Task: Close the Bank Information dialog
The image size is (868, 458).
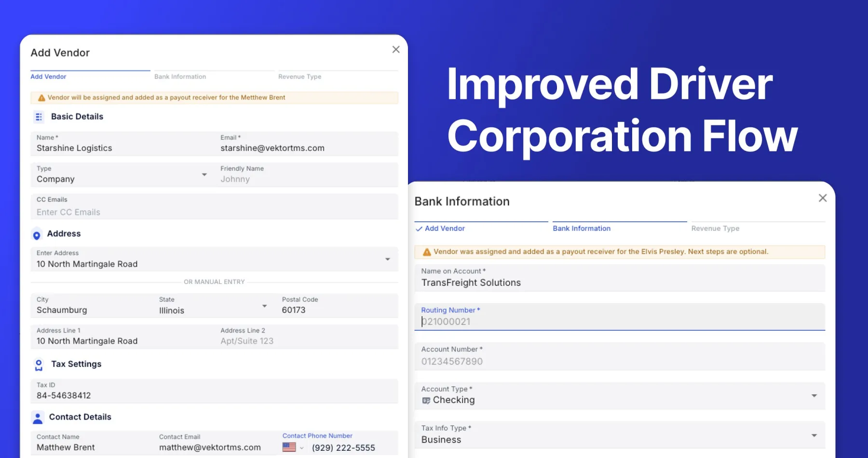Action: (823, 198)
